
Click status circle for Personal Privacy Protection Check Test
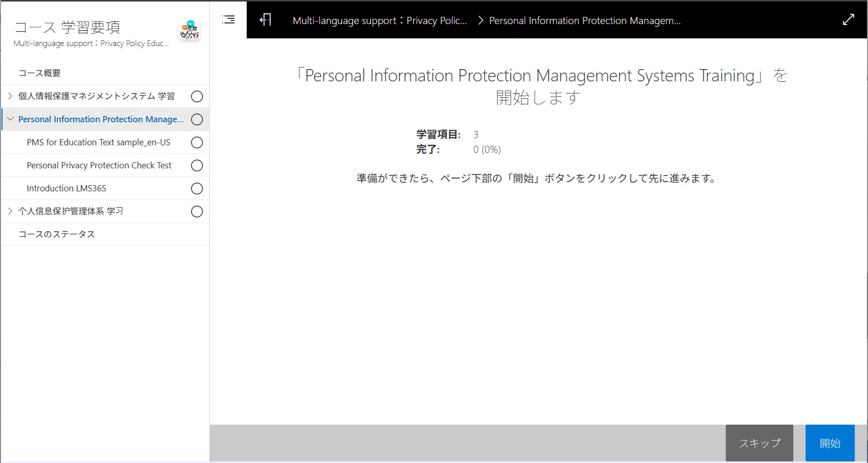197,165
